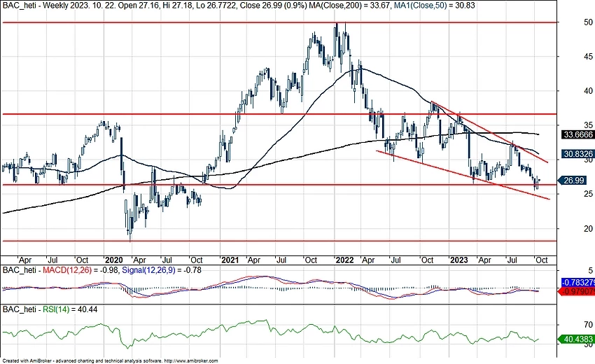The height and width of the screenshot is (364, 595).
Task: Click the Apr label right after 2023
Action: coord(484,260)
